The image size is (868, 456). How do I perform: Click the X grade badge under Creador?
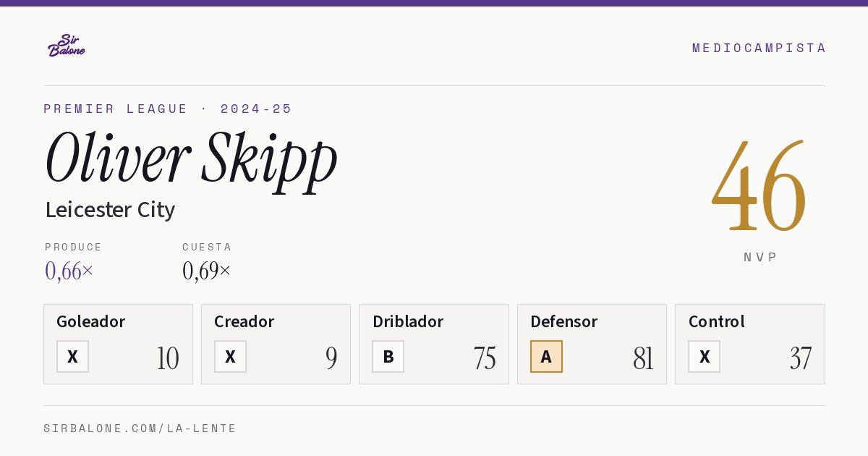[x=230, y=356]
